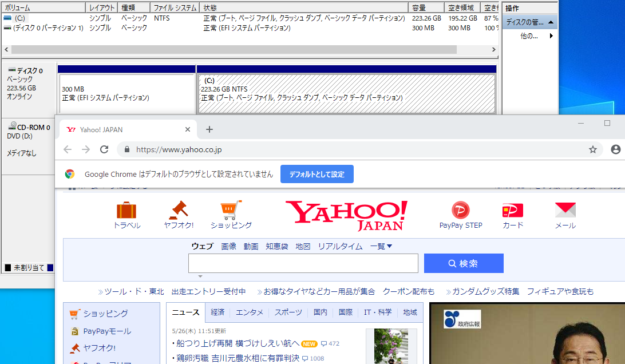
Task: Open the Chrome profile avatar icon
Action: [x=615, y=149]
